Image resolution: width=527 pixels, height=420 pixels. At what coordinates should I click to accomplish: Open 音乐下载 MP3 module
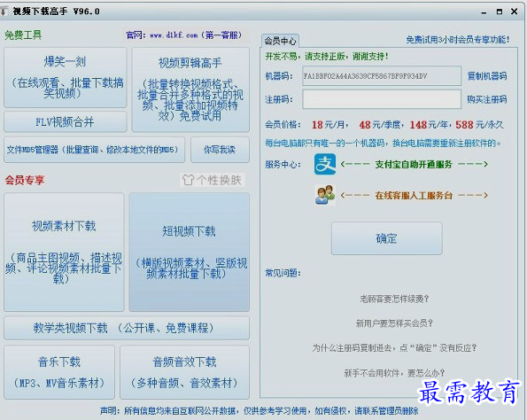59,372
